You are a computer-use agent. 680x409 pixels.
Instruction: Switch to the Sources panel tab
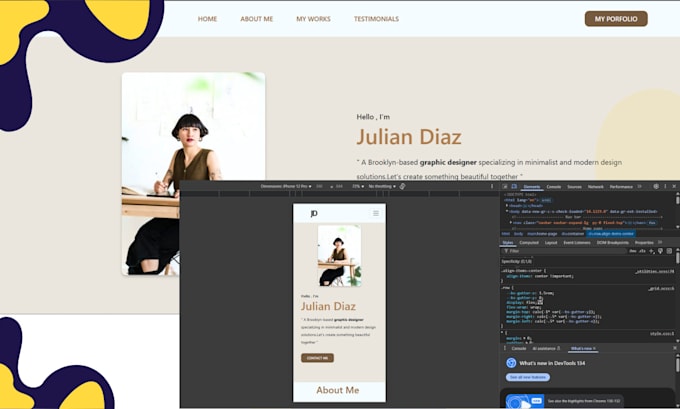[x=574, y=187]
